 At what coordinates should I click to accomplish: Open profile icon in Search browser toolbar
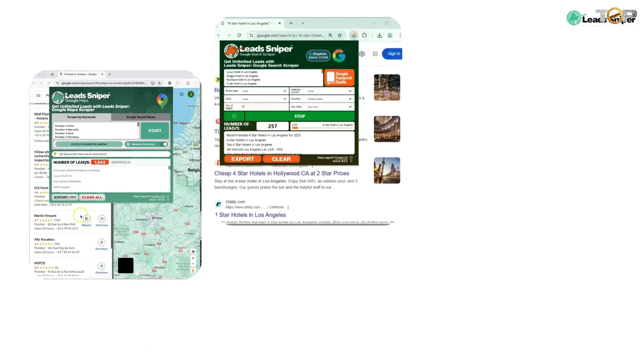point(390,35)
